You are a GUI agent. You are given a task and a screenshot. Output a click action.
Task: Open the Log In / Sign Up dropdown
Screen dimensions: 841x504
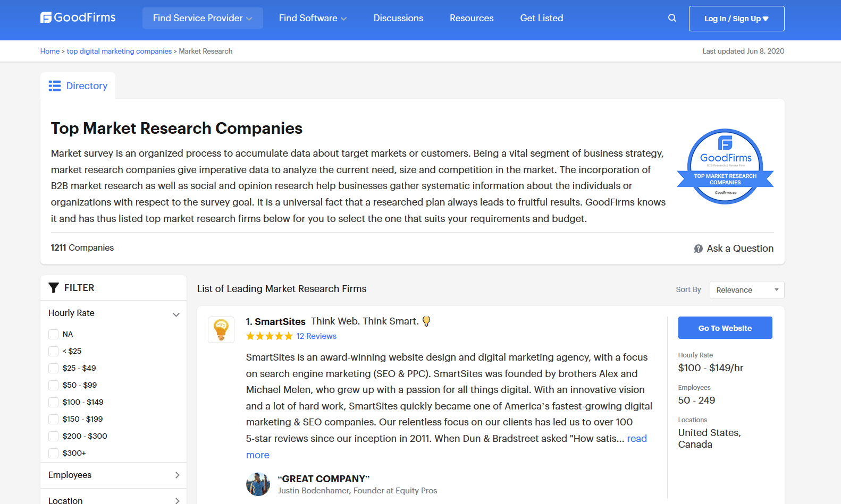736,19
